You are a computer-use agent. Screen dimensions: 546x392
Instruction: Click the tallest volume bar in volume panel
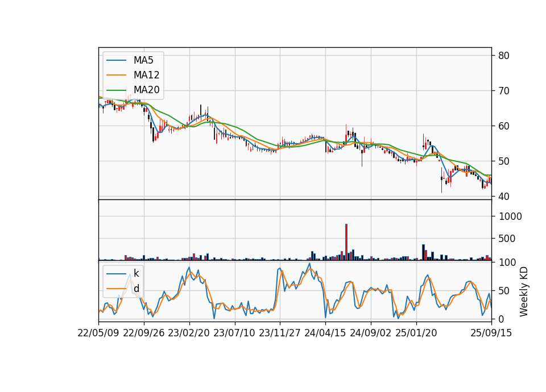pos(346,242)
